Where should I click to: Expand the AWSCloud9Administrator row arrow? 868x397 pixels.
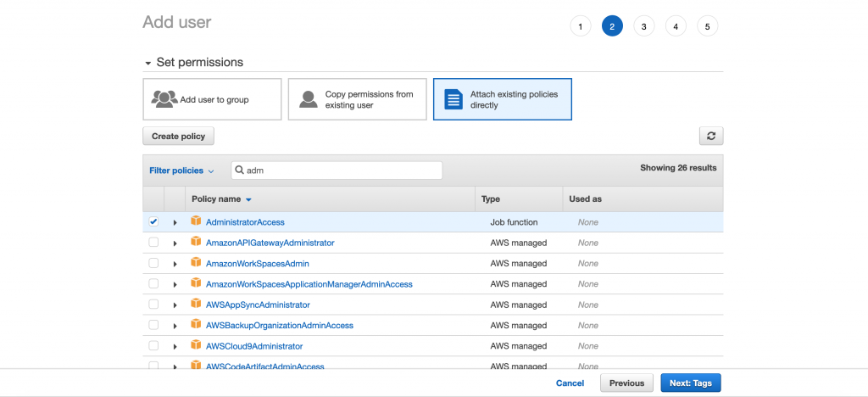[x=175, y=347]
